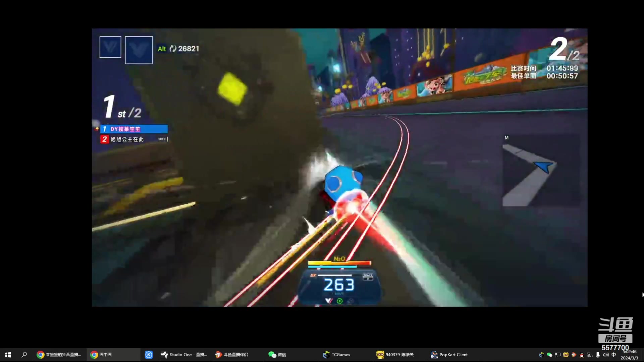Image resolution: width=644 pixels, height=362 pixels.
Task: Click the TCGames tray icon
Action: coord(541,355)
